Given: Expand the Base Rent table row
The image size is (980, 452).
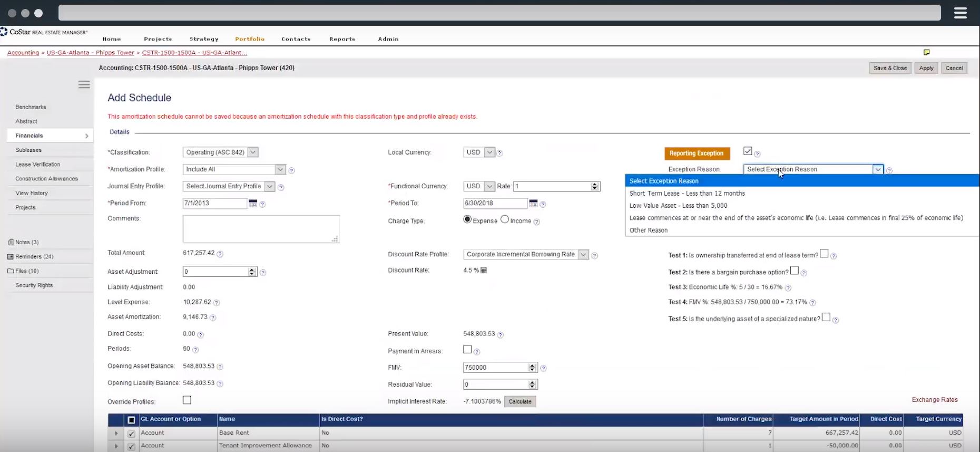Looking at the screenshot, I should 116,433.
